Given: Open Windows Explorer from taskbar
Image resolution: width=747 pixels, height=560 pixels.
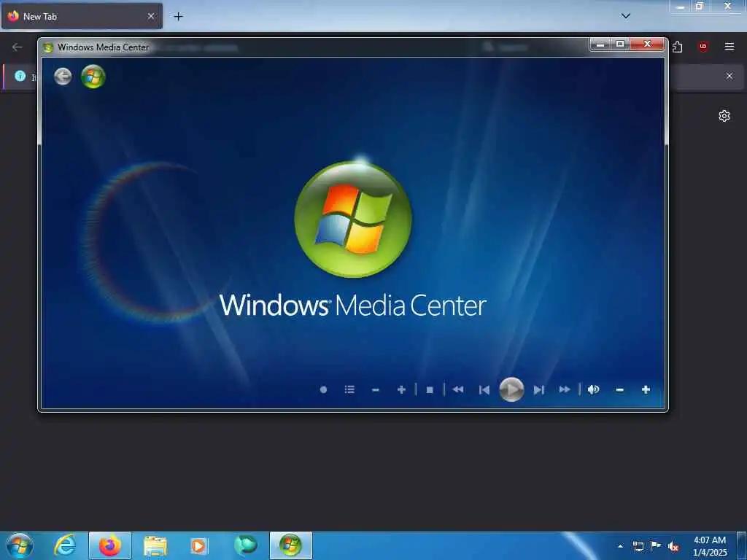Looking at the screenshot, I should click(155, 545).
